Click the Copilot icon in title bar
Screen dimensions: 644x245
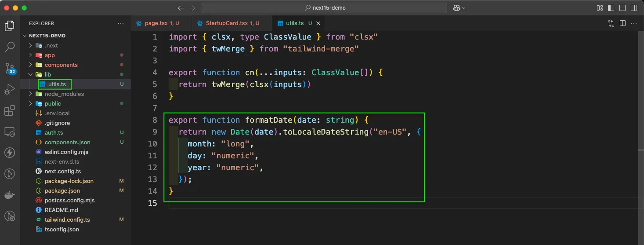pyautogui.click(x=457, y=8)
